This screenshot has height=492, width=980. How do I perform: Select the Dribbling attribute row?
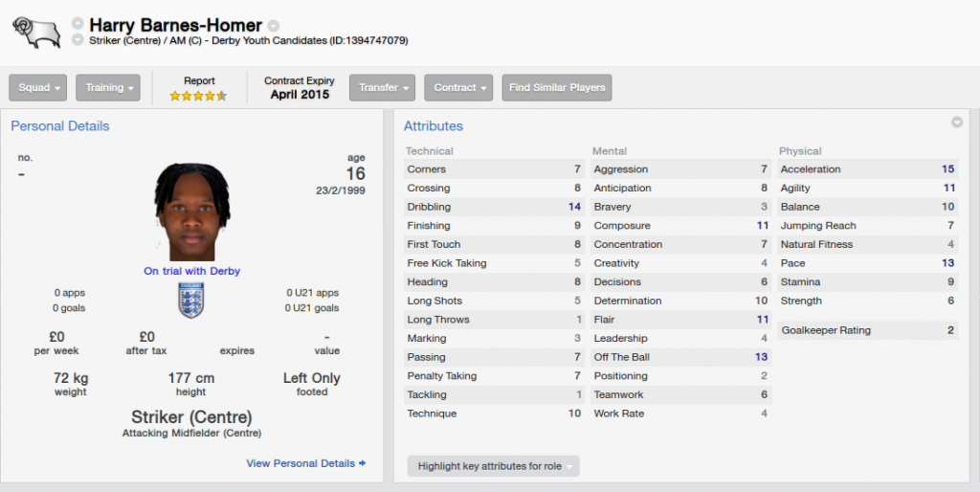[x=494, y=207]
